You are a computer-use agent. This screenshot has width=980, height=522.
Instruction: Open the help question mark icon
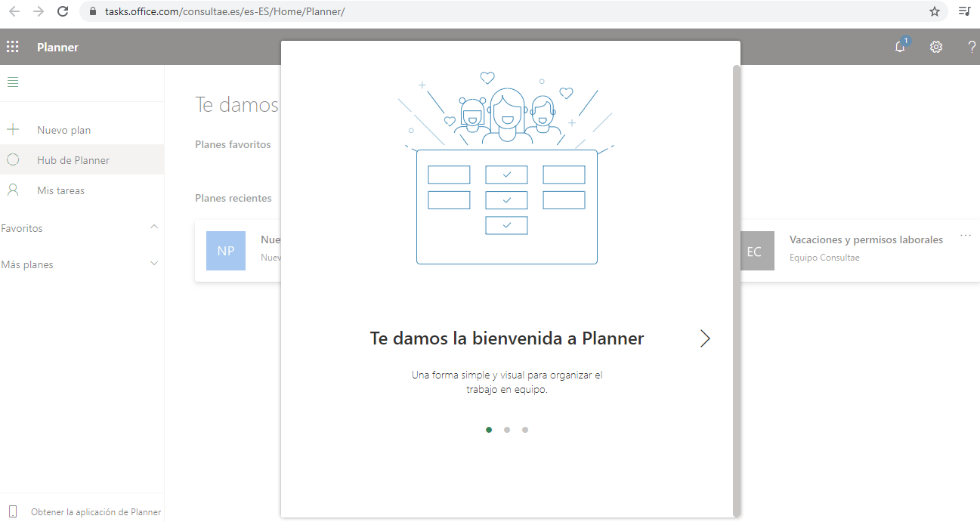(972, 47)
